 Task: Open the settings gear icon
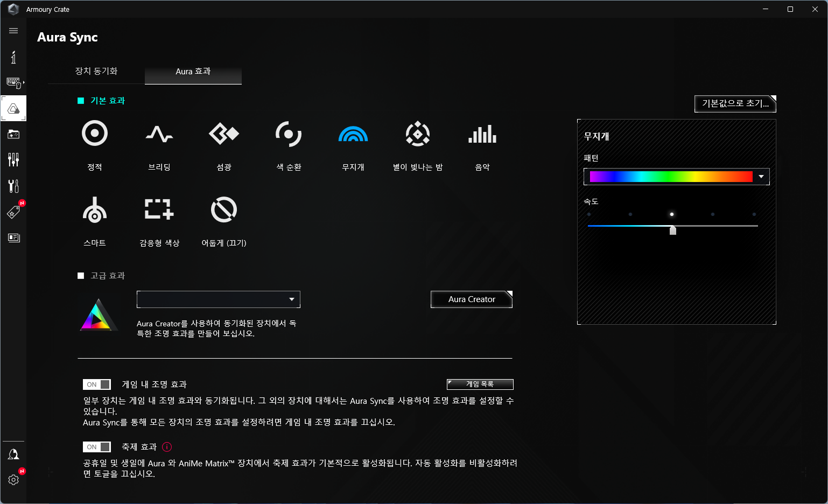click(13, 479)
